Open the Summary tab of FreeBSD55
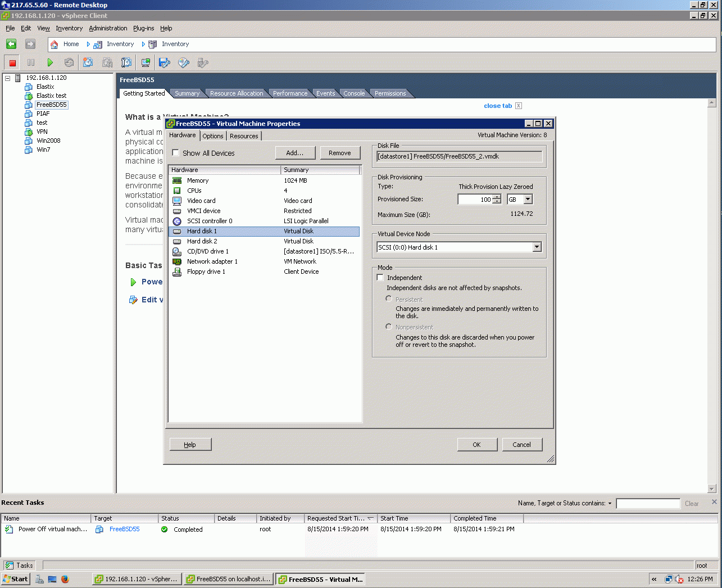Viewport: 722px width, 588px height. (x=187, y=93)
